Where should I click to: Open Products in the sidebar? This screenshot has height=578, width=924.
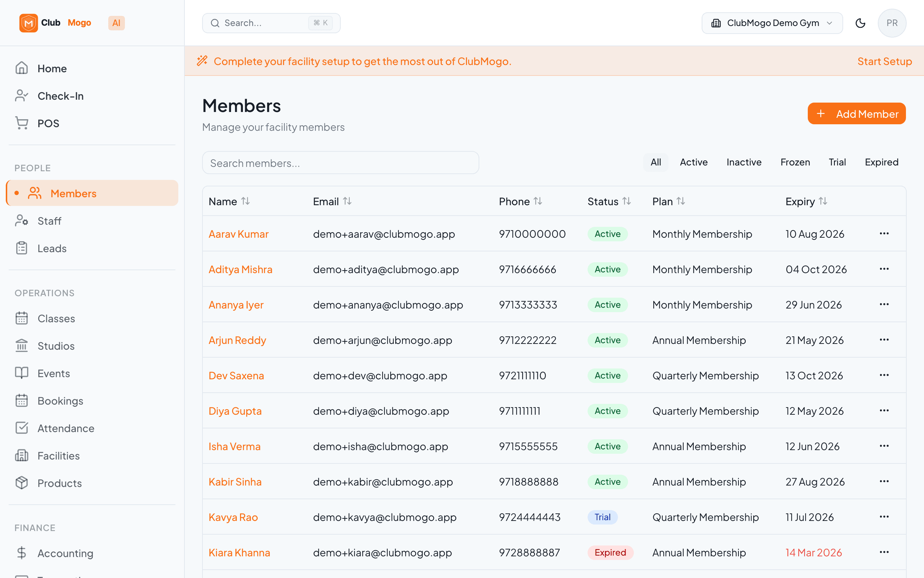(92, 483)
